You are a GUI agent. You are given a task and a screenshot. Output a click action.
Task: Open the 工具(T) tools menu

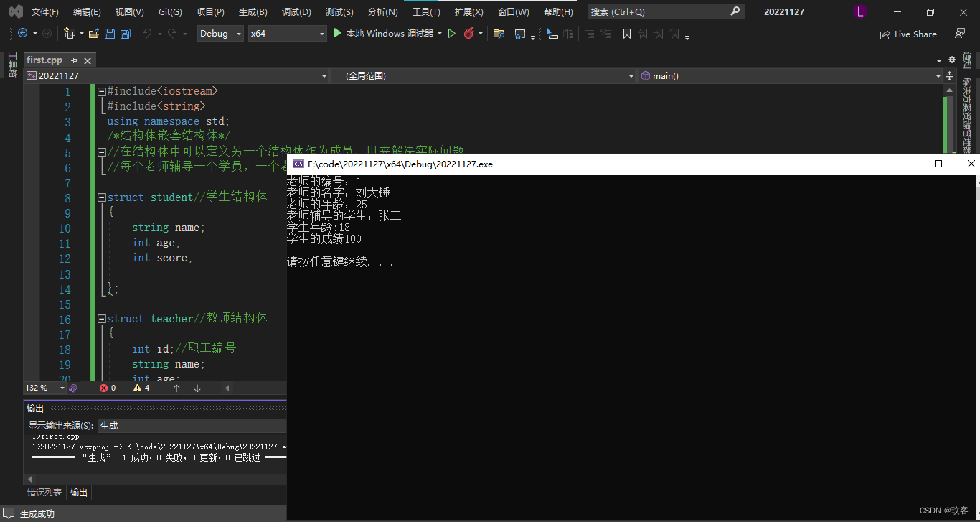click(x=426, y=11)
